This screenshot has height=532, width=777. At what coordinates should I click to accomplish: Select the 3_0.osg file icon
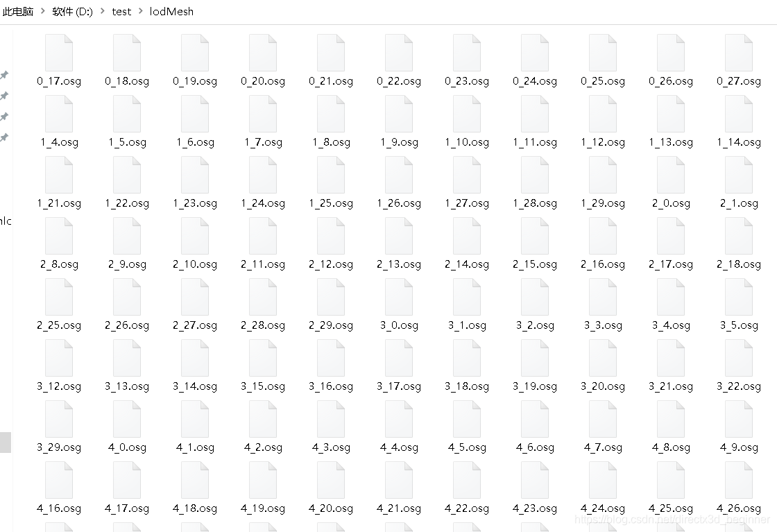(399, 297)
